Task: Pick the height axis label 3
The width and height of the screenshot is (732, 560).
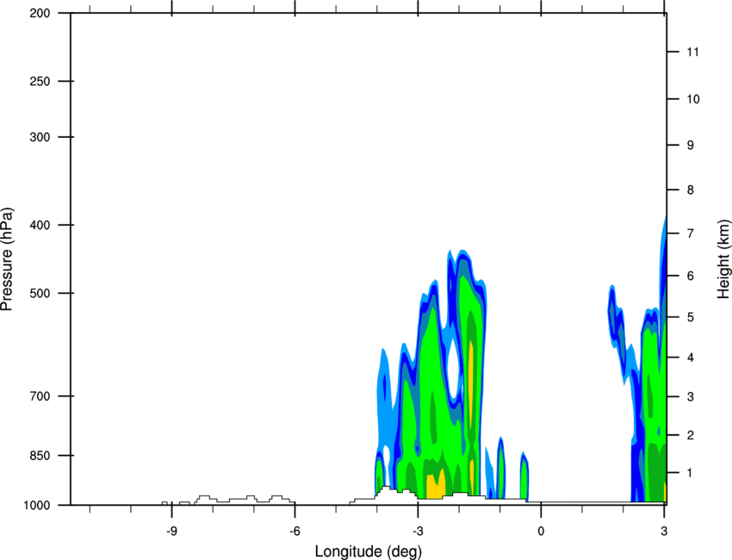Action: (691, 397)
